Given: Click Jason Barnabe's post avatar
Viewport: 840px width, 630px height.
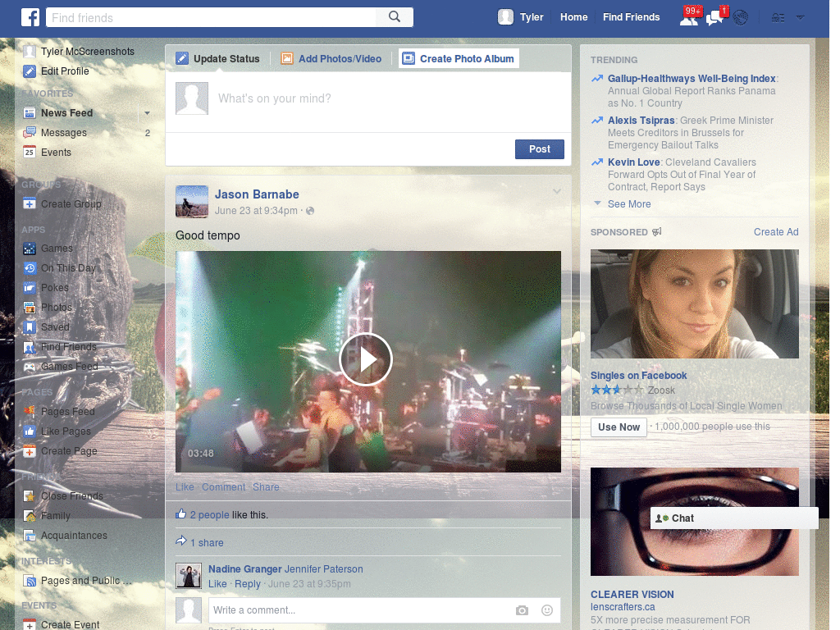Looking at the screenshot, I should (x=192, y=202).
